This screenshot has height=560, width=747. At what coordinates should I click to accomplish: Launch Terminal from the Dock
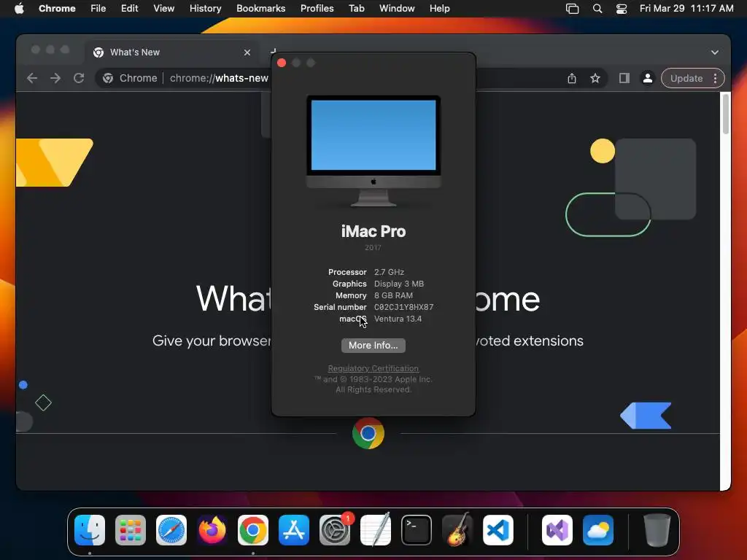[x=417, y=530]
